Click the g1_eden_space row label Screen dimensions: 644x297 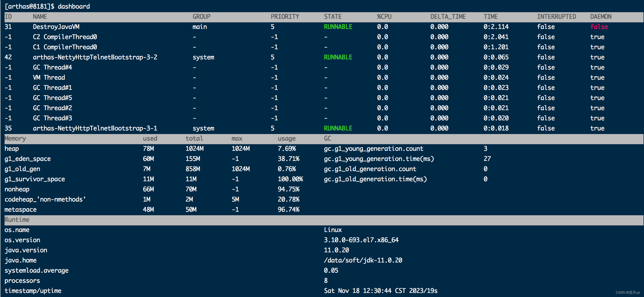pyautogui.click(x=28, y=159)
